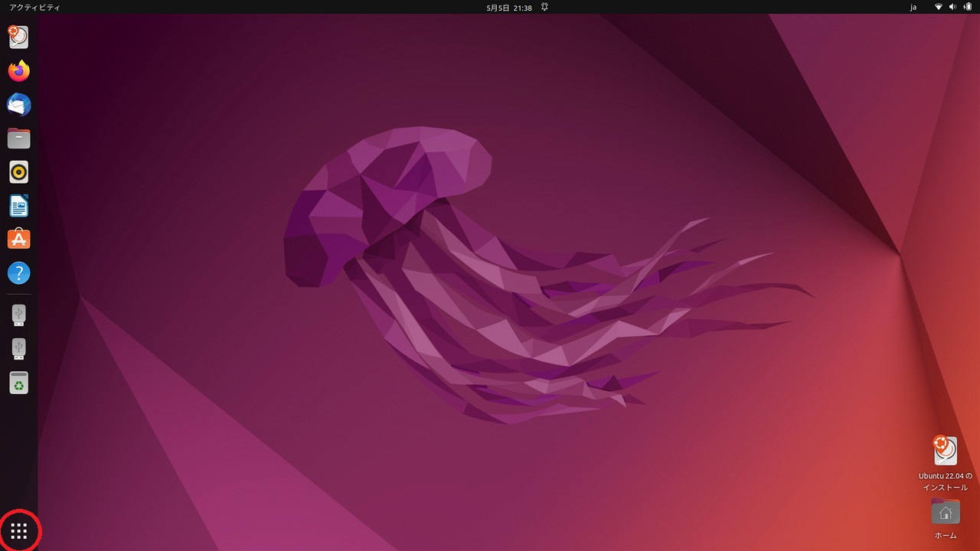Open Thunderbird mail client
This screenshot has width=980, height=551.
click(x=18, y=105)
